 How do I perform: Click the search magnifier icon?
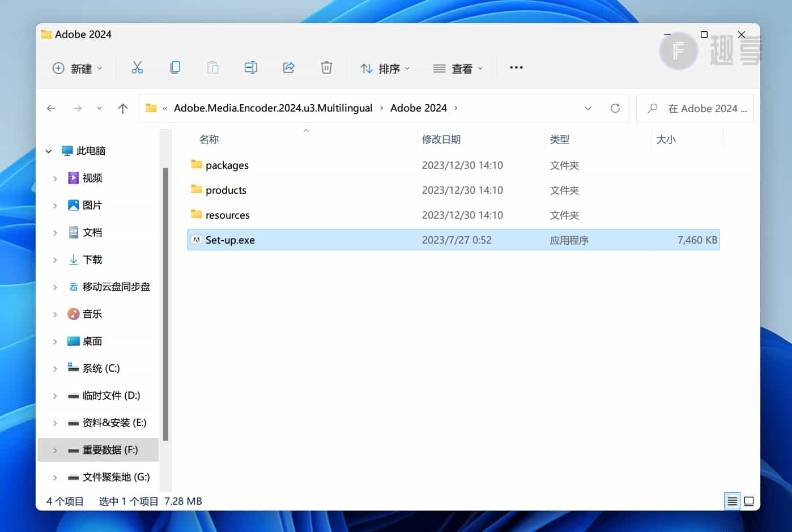pyautogui.click(x=653, y=108)
